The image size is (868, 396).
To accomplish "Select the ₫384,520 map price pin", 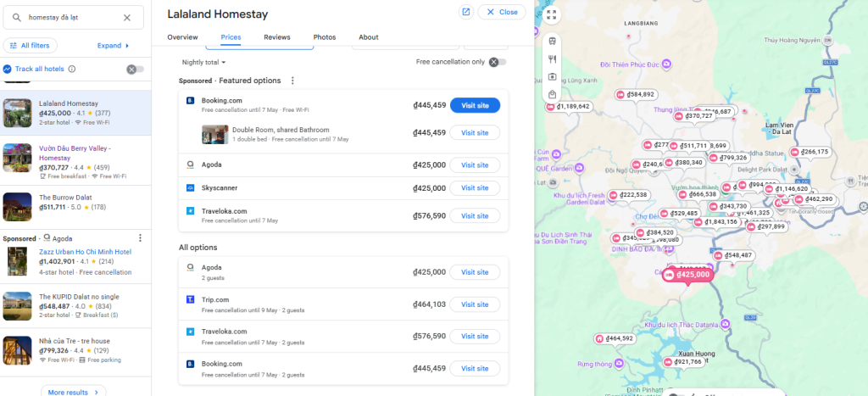I will tap(655, 232).
